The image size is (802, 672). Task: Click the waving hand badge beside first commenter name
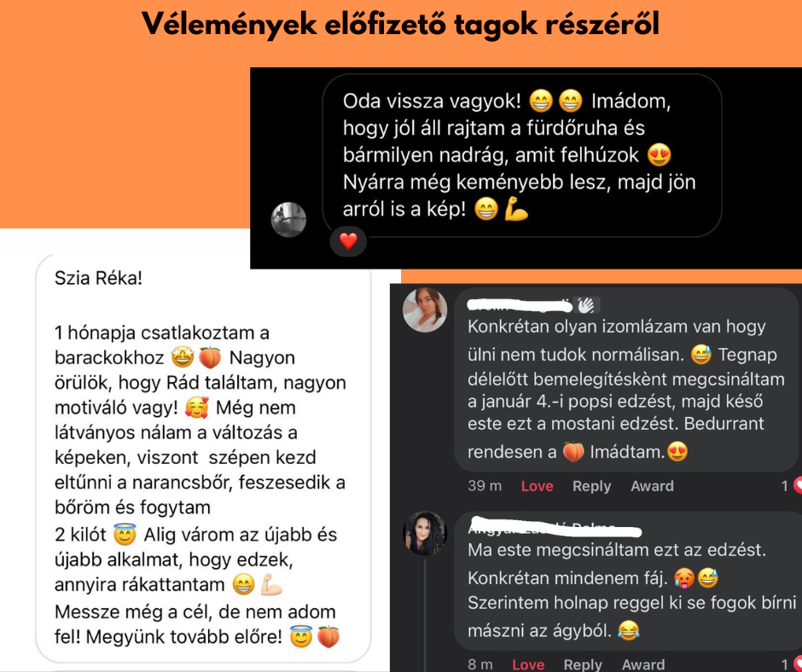[x=586, y=305]
